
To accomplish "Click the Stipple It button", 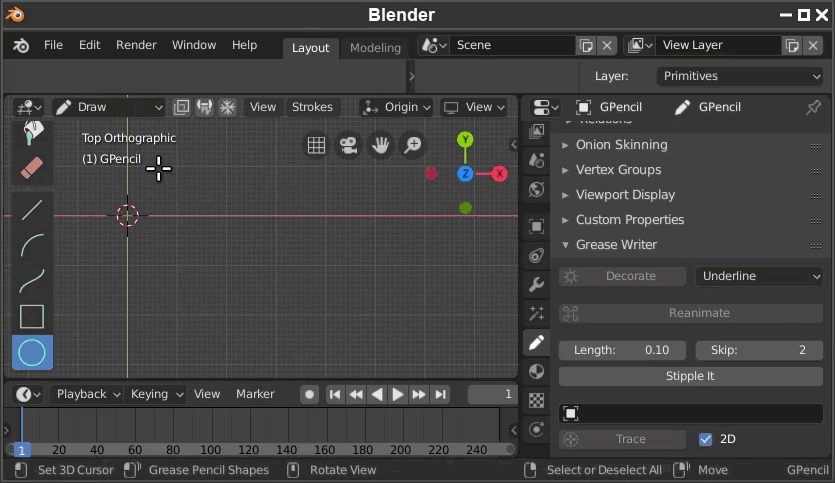I will (691, 376).
